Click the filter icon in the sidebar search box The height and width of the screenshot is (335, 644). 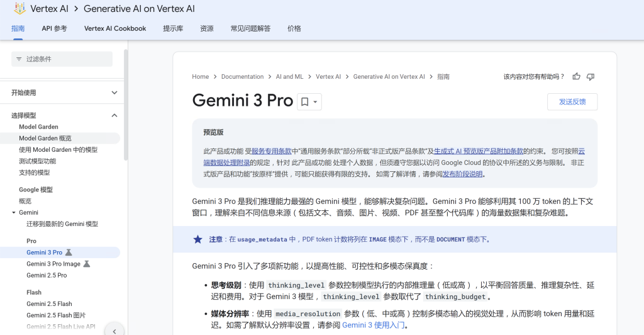(x=19, y=59)
